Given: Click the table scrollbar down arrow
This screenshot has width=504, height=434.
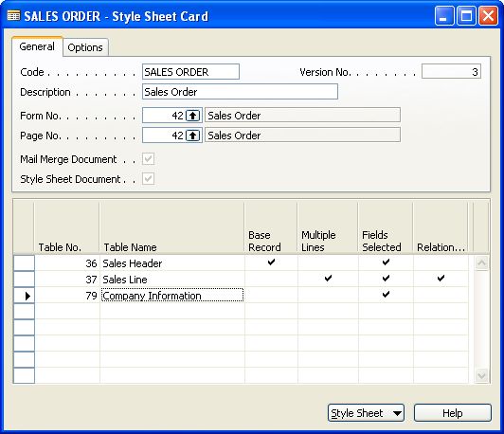Looking at the screenshot, I should point(481,375).
